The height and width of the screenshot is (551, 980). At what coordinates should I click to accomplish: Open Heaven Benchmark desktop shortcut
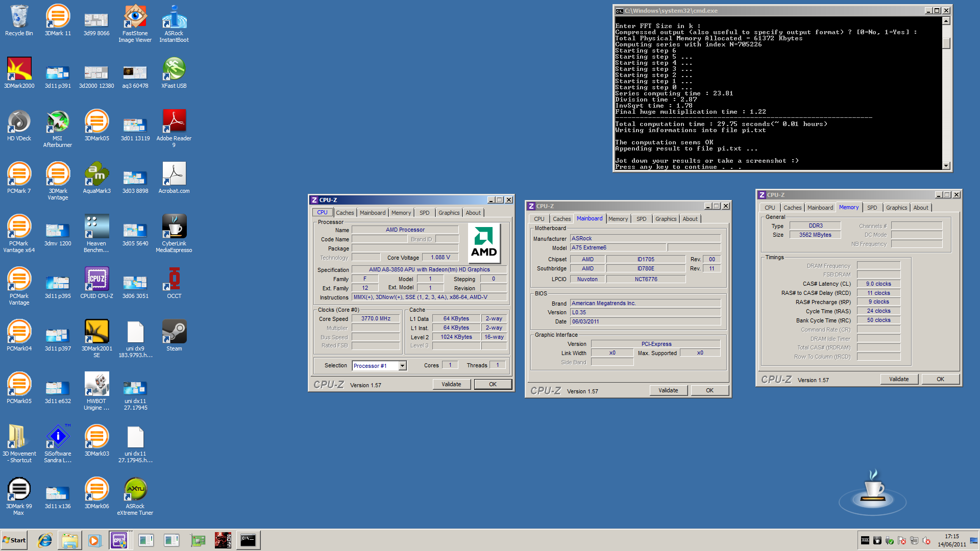point(96,234)
